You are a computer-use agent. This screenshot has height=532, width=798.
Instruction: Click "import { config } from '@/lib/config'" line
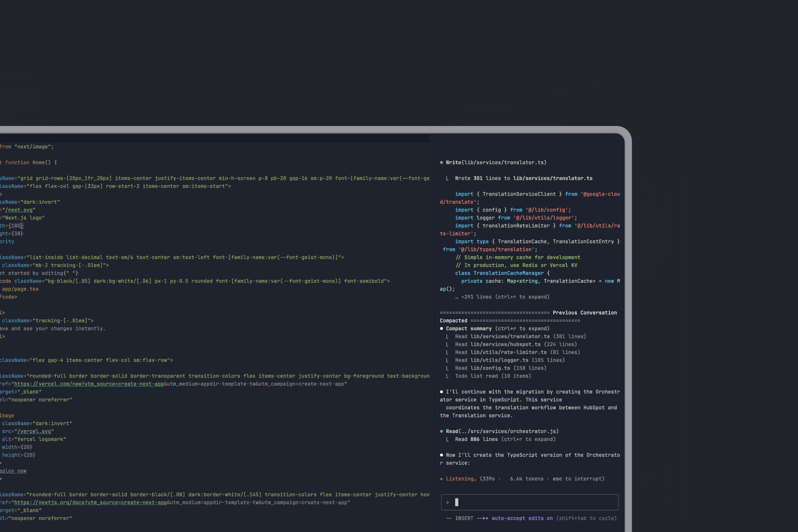pyautogui.click(x=513, y=210)
